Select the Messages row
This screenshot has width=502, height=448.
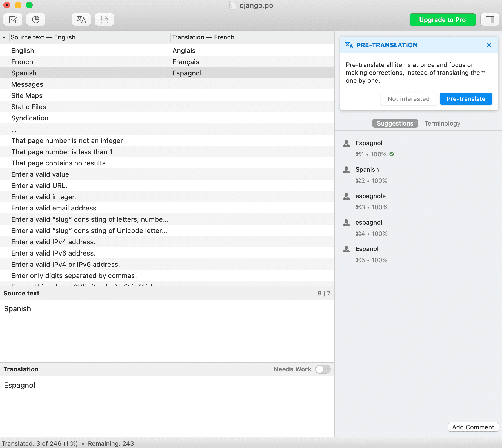167,84
